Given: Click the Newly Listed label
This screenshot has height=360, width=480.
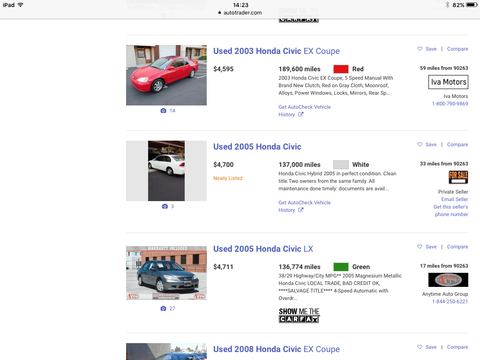Looking at the screenshot, I should click(228, 178).
